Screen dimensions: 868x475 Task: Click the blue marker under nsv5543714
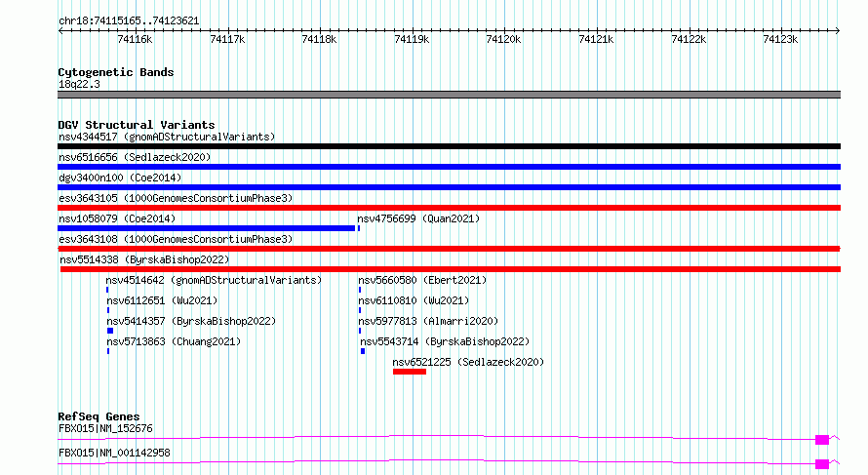(363, 351)
